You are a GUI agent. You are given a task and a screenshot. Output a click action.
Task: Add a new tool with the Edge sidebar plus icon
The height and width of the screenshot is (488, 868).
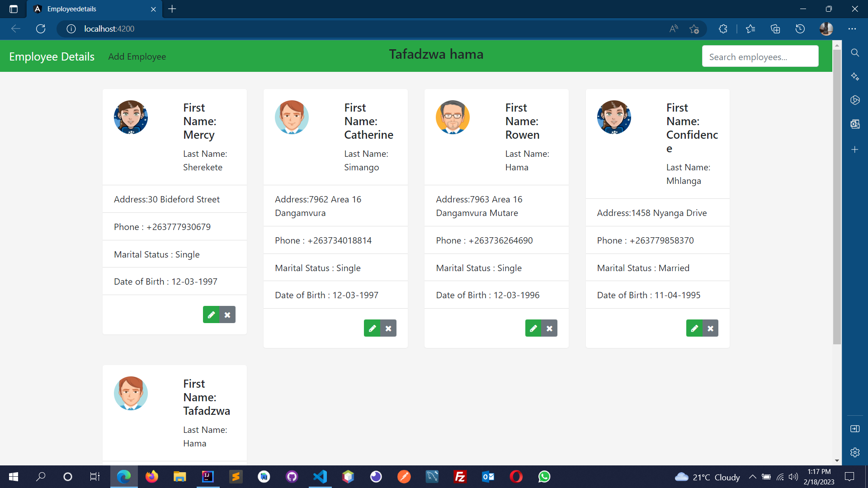[855, 150]
